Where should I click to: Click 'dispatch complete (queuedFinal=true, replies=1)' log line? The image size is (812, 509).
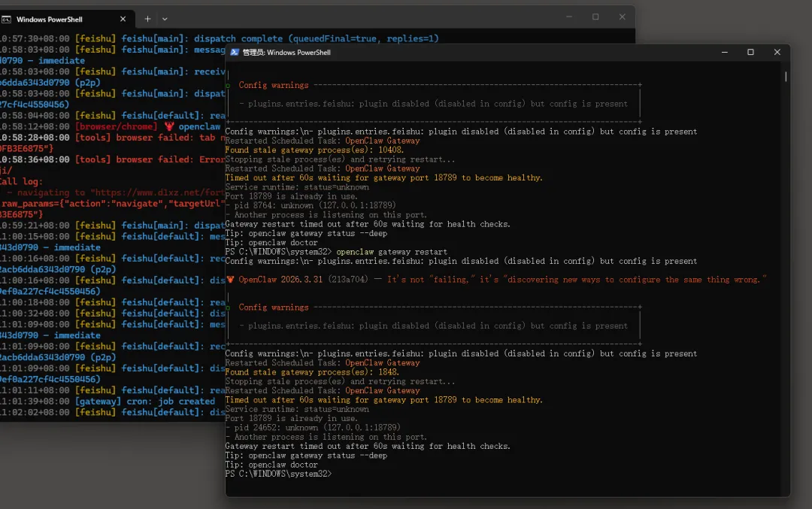click(x=317, y=38)
